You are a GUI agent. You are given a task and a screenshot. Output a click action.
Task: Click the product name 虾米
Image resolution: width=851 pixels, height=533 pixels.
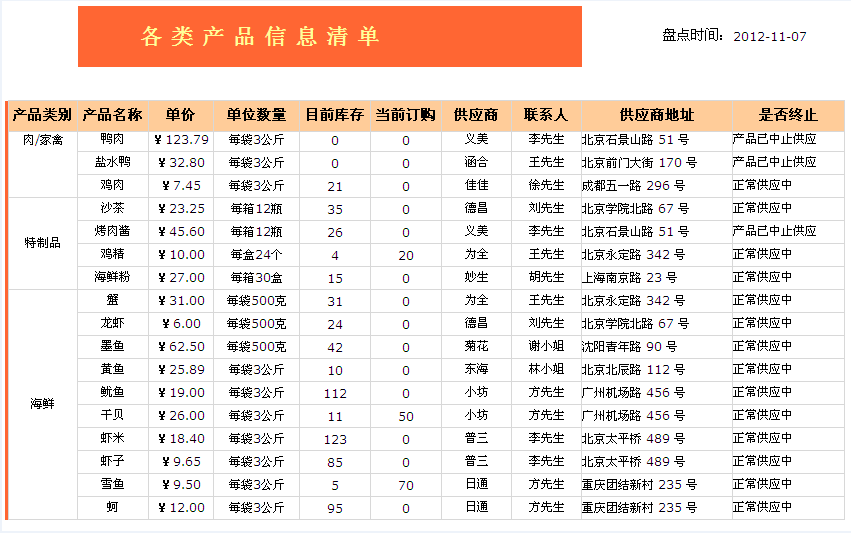pyautogui.click(x=112, y=438)
